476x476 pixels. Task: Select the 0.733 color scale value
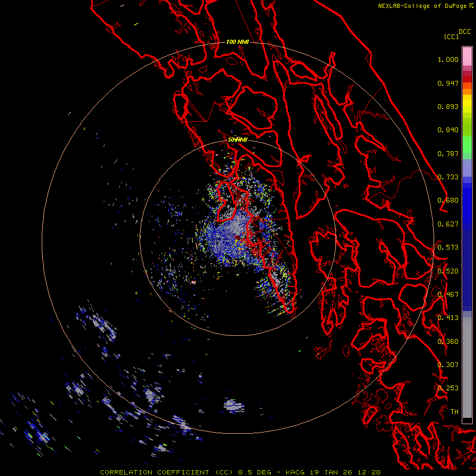tap(448, 177)
